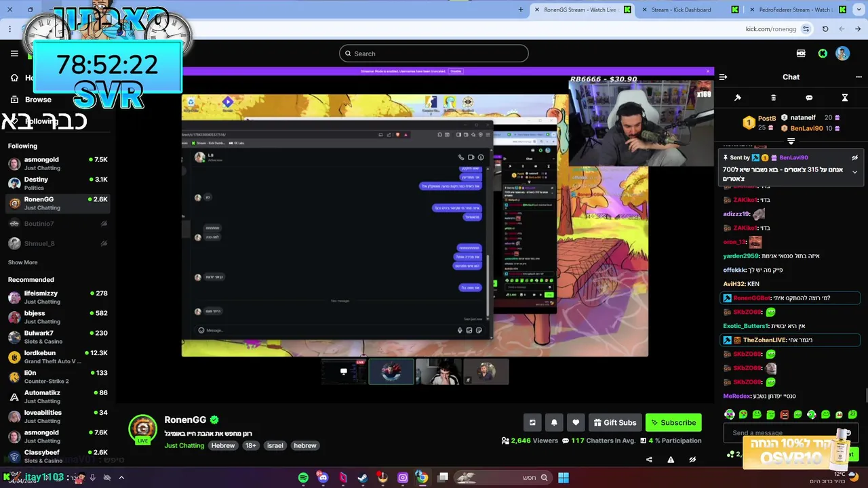Switch to PedroFederer Stream browser tab

pos(797,9)
